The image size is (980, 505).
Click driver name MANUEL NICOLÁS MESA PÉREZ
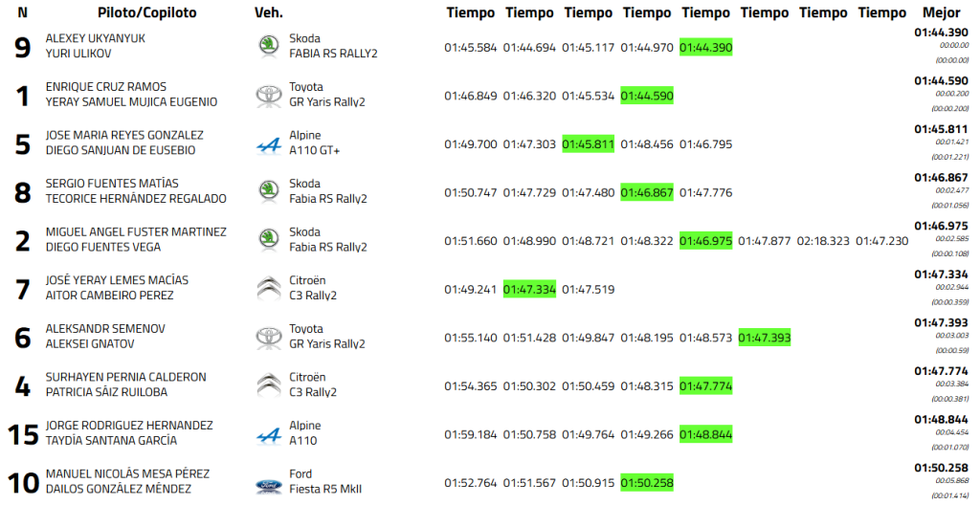click(127, 473)
